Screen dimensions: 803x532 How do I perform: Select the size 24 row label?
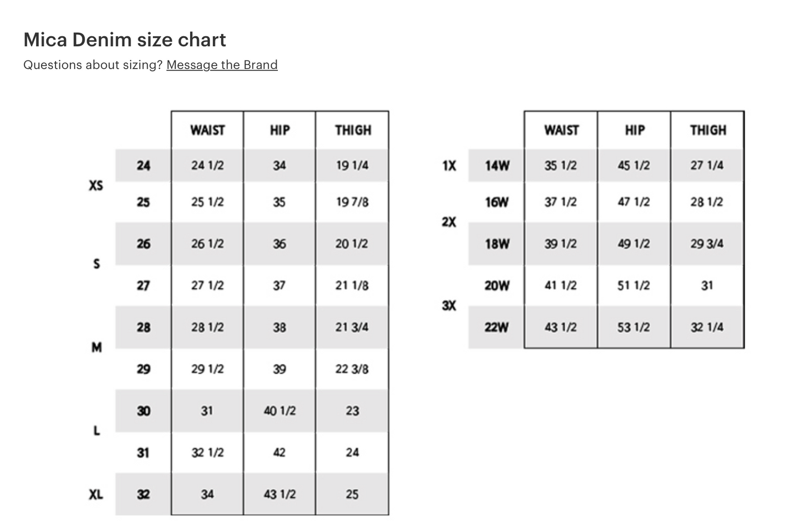click(x=143, y=165)
